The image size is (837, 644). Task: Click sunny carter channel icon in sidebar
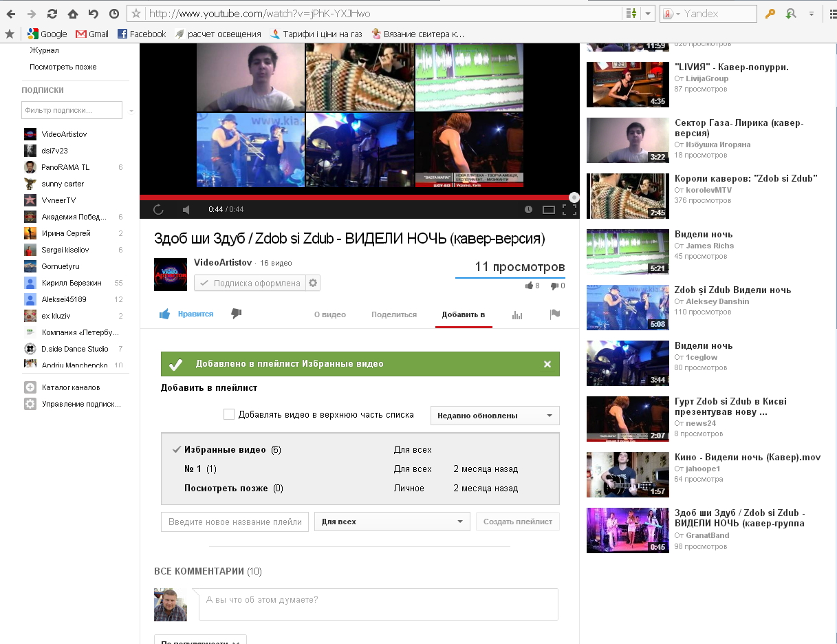30,184
